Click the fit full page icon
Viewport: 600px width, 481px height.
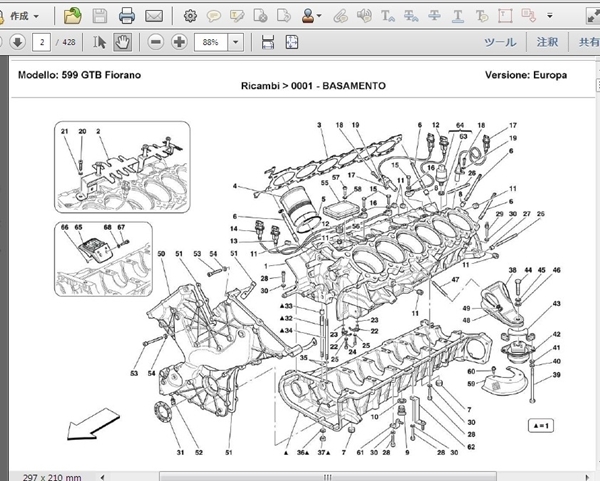click(x=292, y=42)
